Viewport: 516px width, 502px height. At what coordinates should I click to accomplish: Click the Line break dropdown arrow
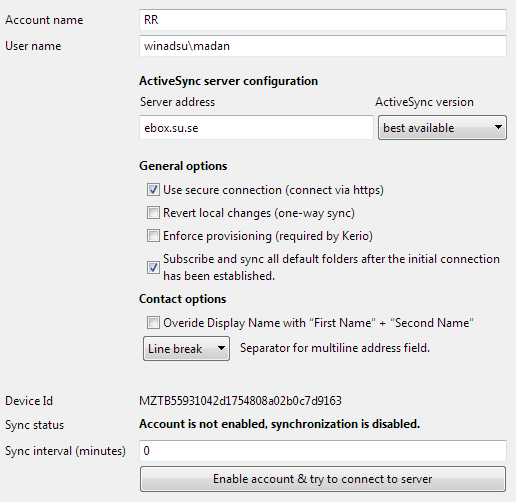click(221, 348)
